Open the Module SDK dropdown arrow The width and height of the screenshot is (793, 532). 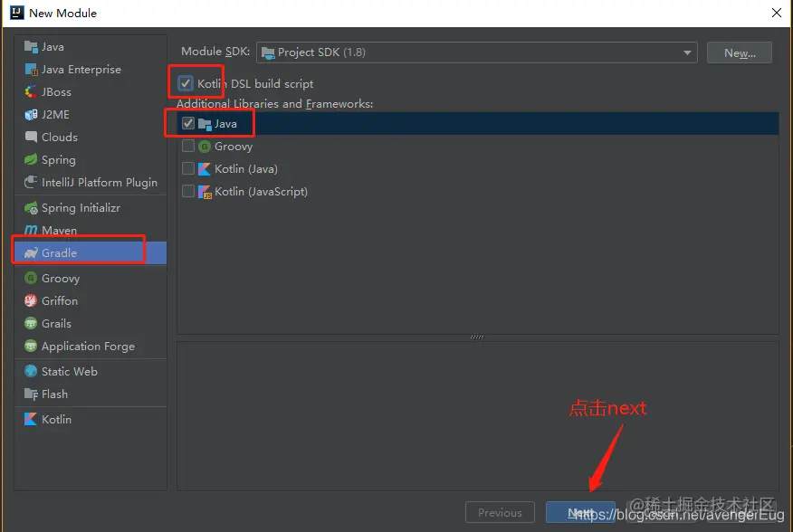point(687,52)
